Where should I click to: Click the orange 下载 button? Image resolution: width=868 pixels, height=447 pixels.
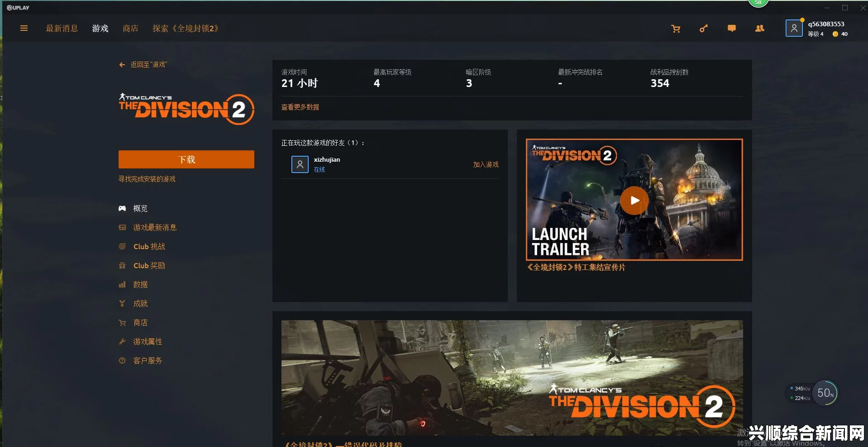point(186,159)
